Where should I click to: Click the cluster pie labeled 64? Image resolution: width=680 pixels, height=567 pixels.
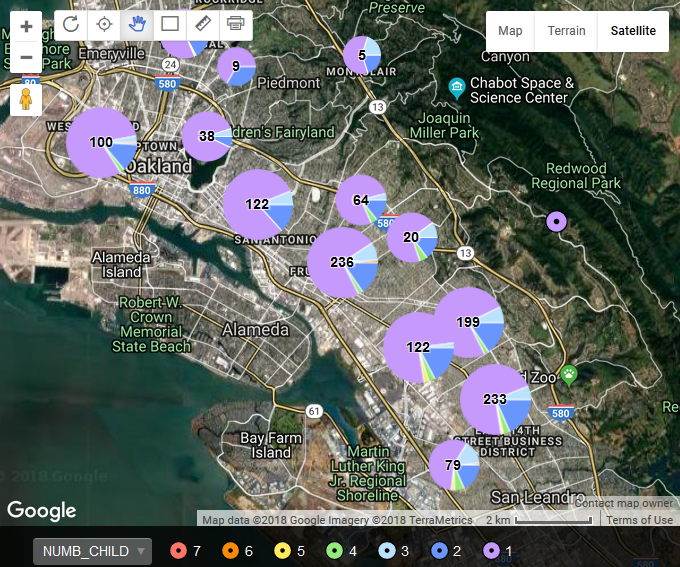(361, 200)
